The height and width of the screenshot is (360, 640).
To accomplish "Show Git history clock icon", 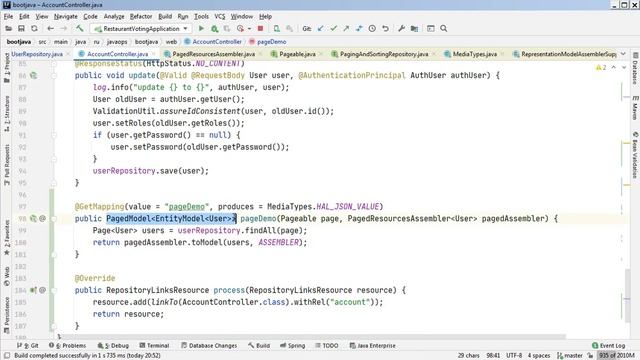I will (372, 29).
